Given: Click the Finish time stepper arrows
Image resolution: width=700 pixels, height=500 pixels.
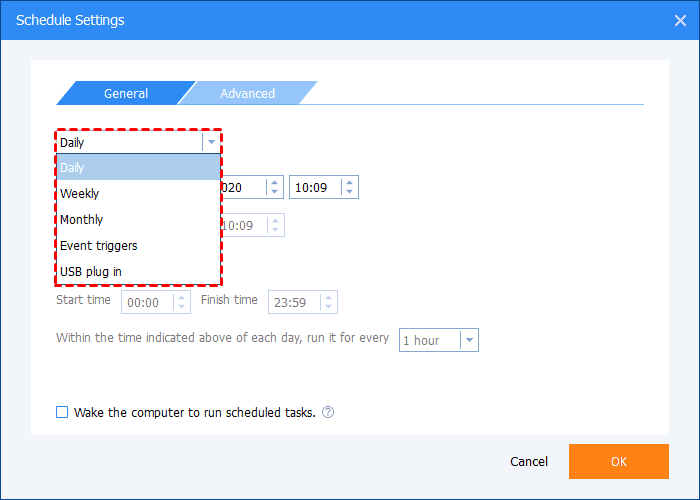Looking at the screenshot, I should [x=328, y=302].
